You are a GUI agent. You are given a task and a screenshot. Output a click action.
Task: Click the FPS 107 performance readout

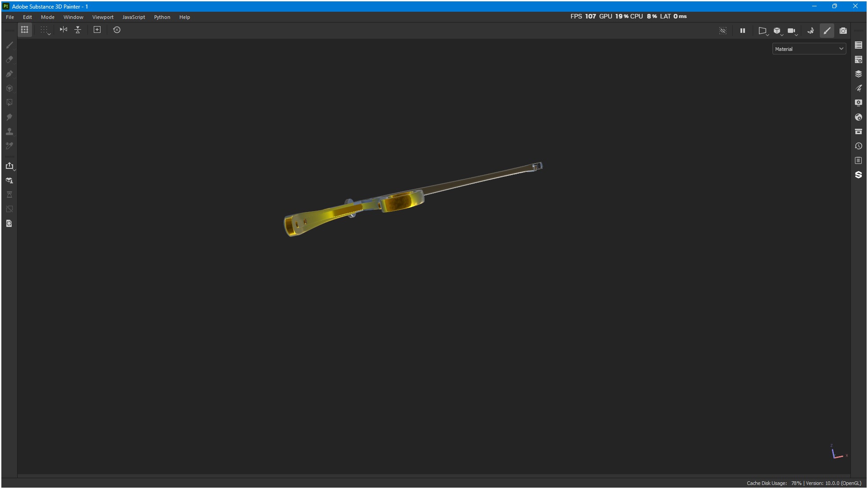[x=583, y=16]
